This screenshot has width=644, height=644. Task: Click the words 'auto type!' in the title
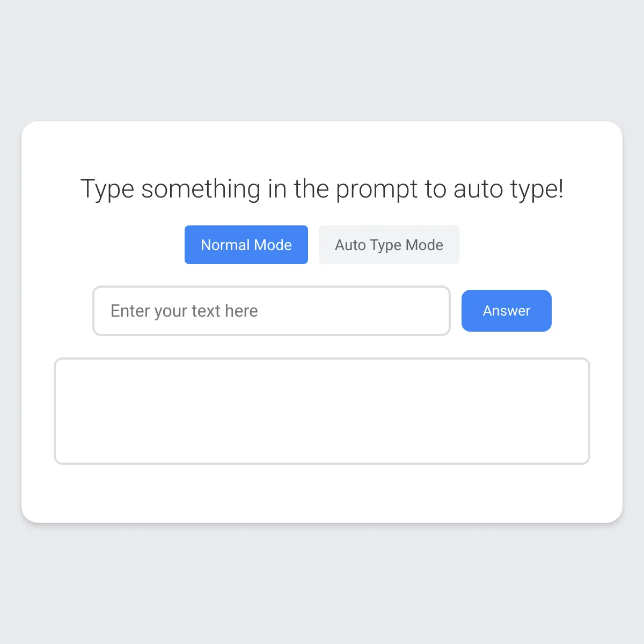[508, 189]
